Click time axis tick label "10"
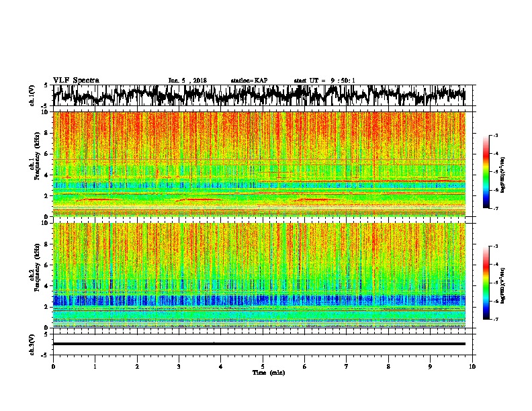This screenshot has height=411, width=532. point(472,367)
